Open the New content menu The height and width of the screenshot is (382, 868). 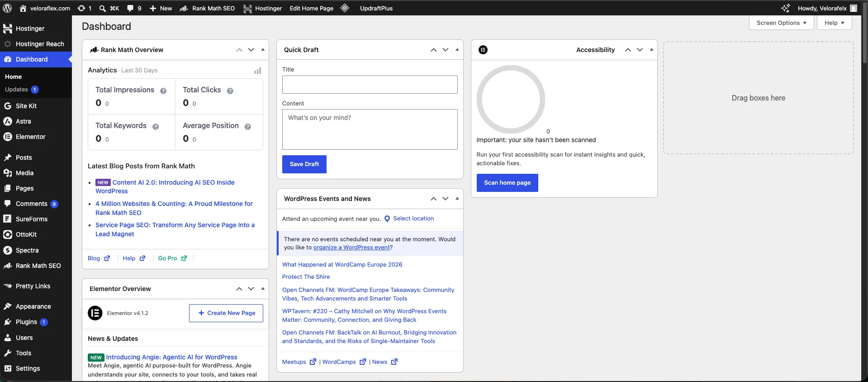[161, 8]
